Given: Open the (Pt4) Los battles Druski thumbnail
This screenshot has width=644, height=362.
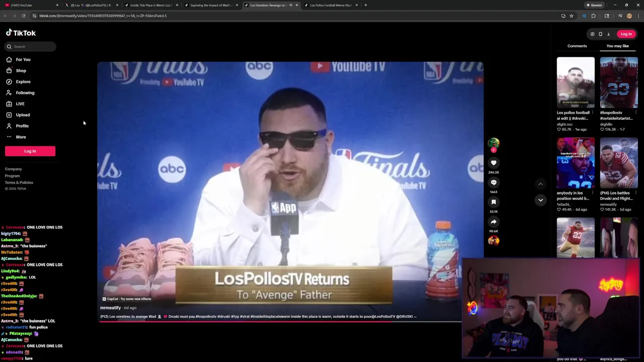Looking at the screenshot, I should coord(619,163).
